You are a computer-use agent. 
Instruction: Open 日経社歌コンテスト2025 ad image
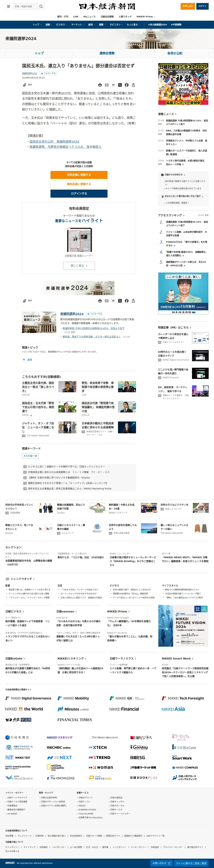pos(183,84)
